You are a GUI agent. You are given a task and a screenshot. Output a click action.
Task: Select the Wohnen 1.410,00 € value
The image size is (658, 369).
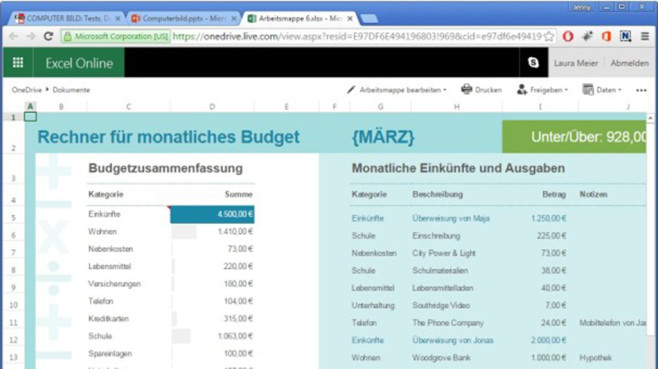click(235, 231)
